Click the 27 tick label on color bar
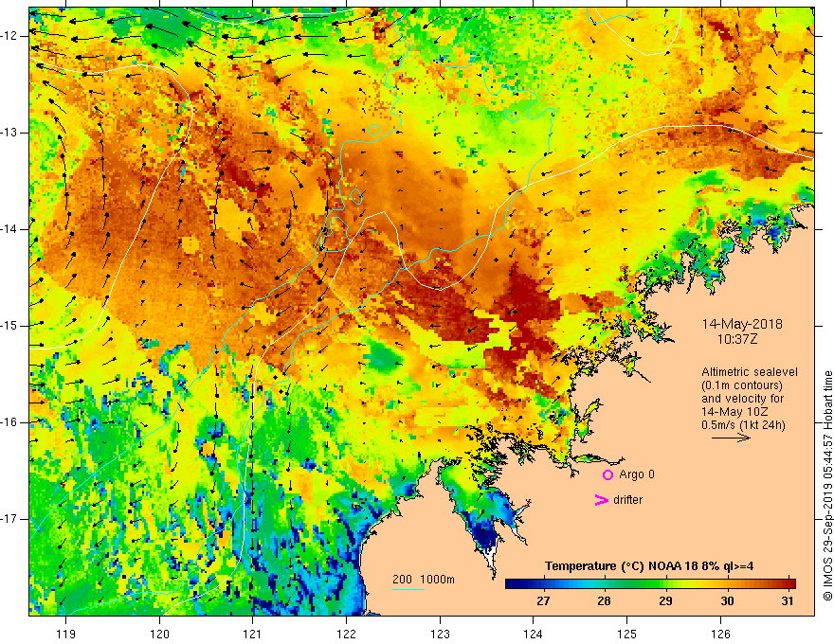Image resolution: width=834 pixels, height=644 pixels. click(543, 601)
